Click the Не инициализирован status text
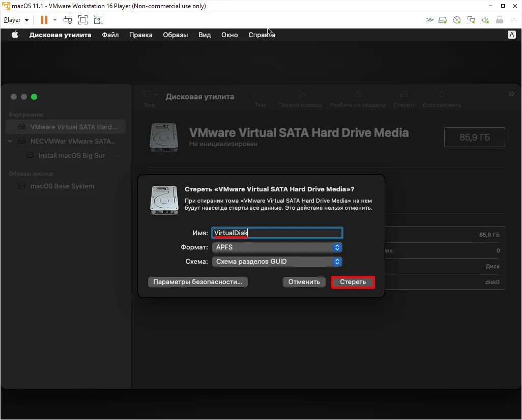 click(x=223, y=144)
